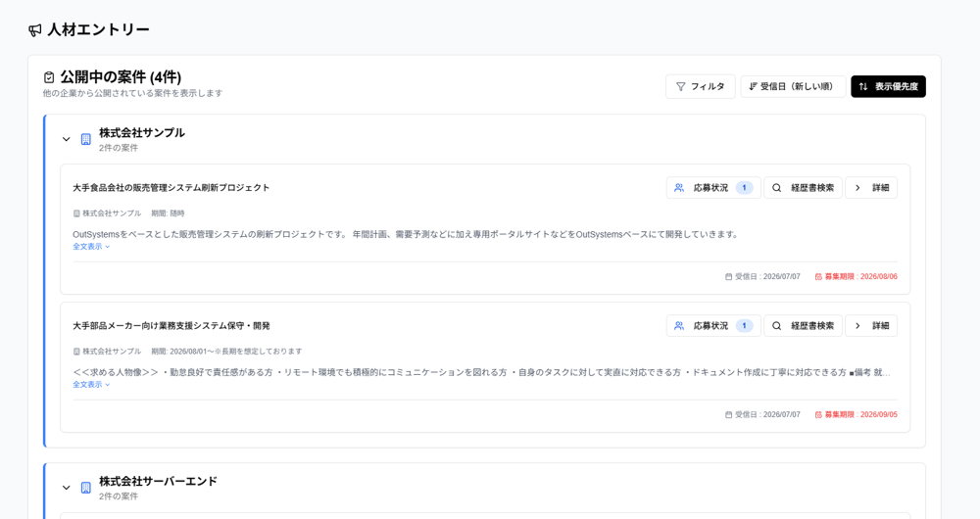Click 受信日 : 2026/07/07 in the 大手食品会社 card

pyautogui.click(x=762, y=277)
